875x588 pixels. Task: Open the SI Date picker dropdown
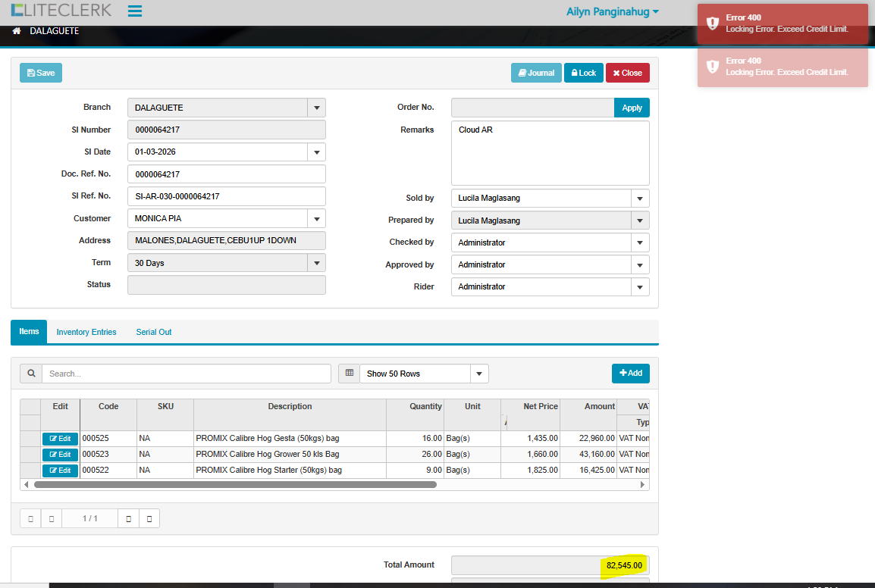click(317, 152)
